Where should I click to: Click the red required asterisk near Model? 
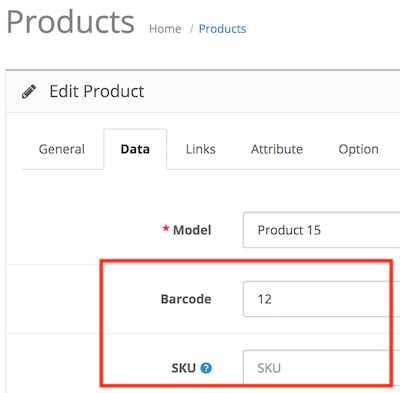pos(166,229)
